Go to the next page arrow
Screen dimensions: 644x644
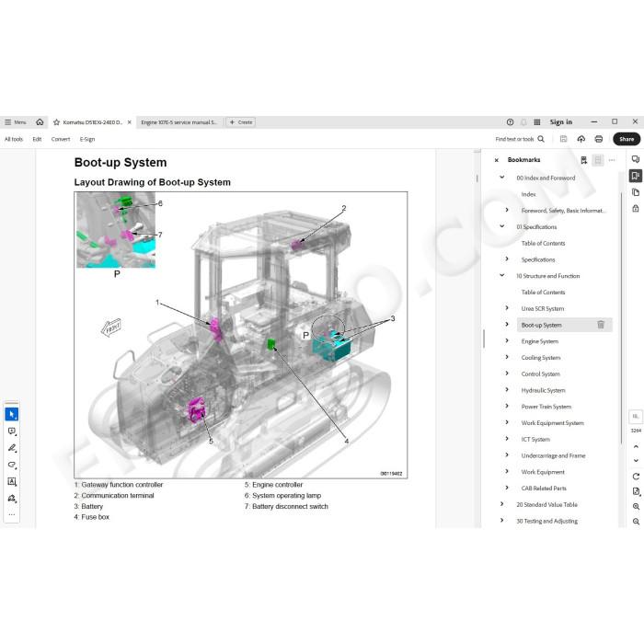pos(636,461)
